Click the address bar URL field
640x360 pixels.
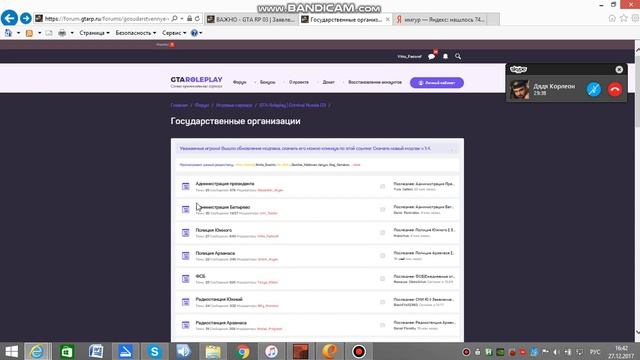tap(107, 19)
